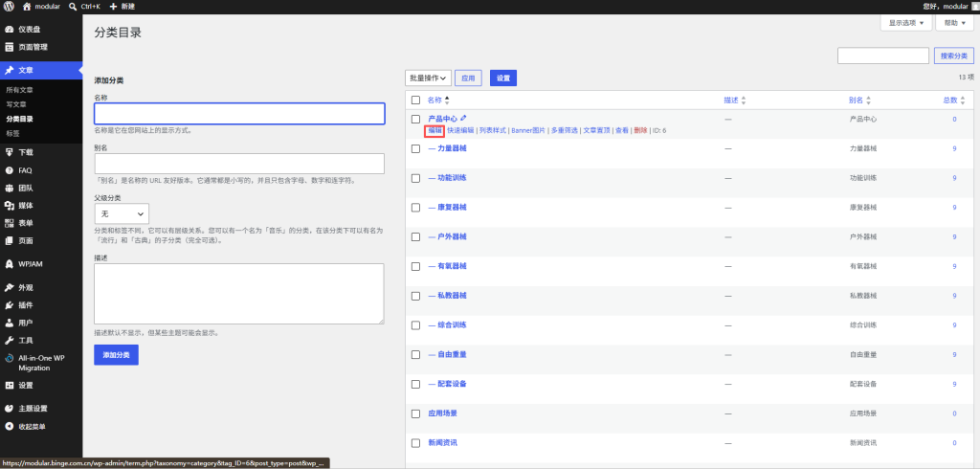Click the 搜索分类 button
Viewport: 980px width, 469px height.
[x=954, y=56]
